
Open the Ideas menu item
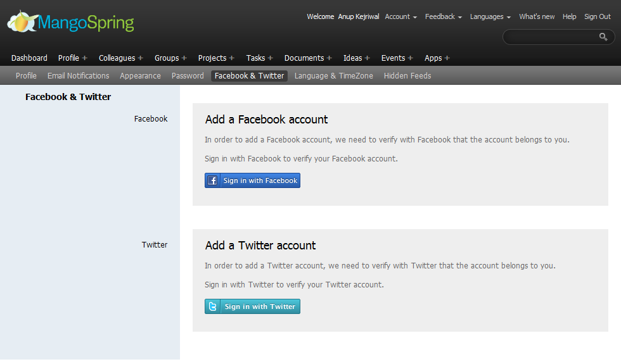click(x=352, y=58)
